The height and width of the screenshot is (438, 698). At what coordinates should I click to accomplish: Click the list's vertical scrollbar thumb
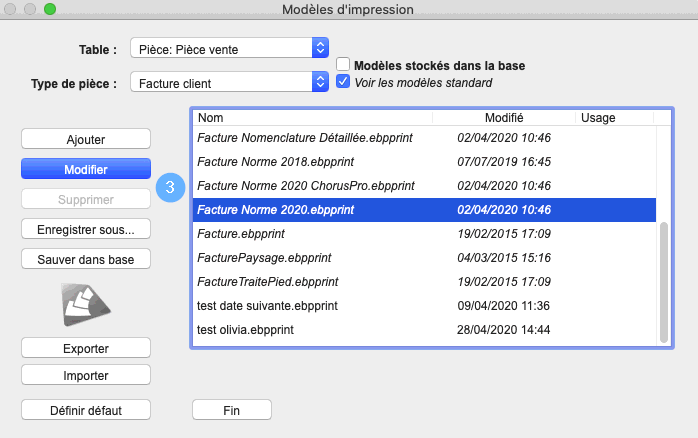click(x=664, y=282)
